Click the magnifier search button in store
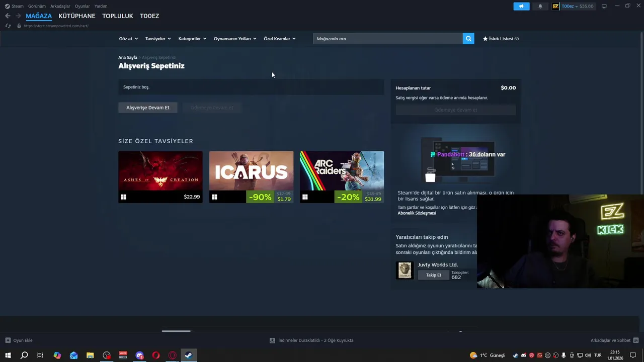 point(468,39)
